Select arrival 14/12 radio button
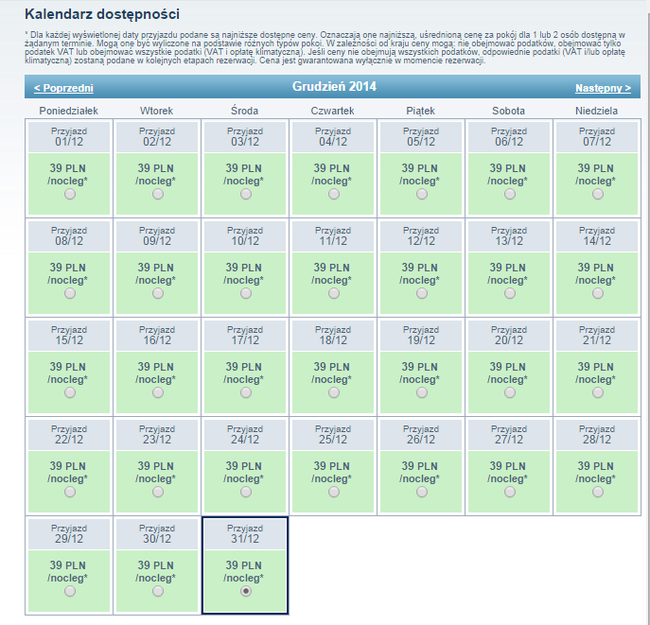The height and width of the screenshot is (625, 650). click(598, 293)
